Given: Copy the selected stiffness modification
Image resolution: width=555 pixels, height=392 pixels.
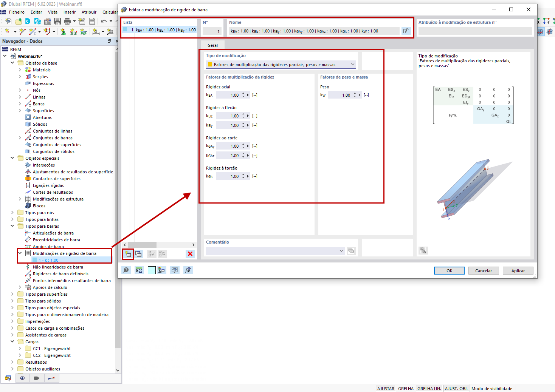Looking at the screenshot, I should (139, 254).
